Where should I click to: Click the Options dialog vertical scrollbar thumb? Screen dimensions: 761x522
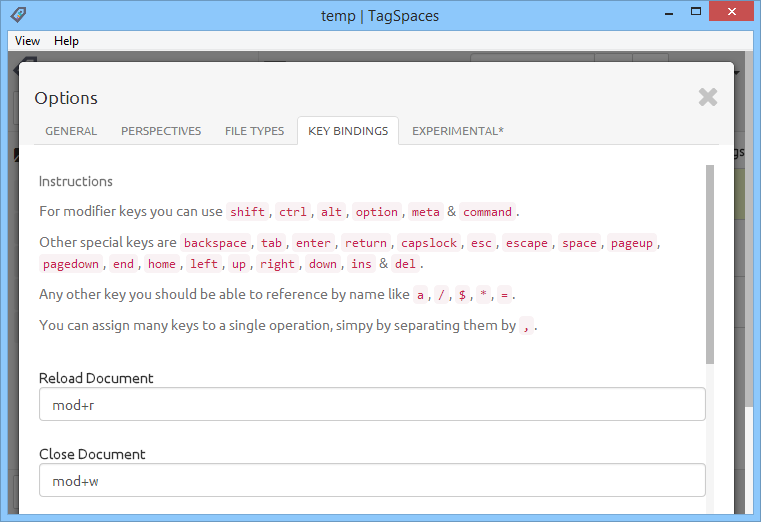tap(710, 264)
